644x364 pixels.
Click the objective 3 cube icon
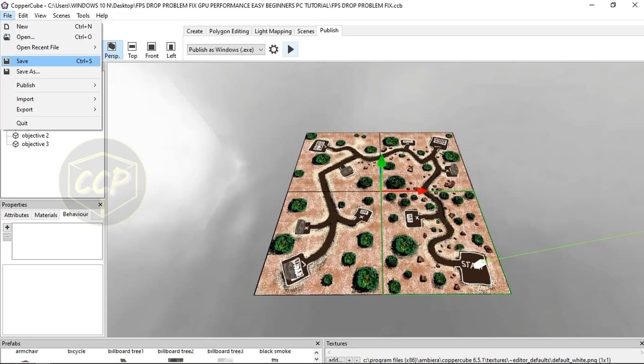[x=16, y=144]
